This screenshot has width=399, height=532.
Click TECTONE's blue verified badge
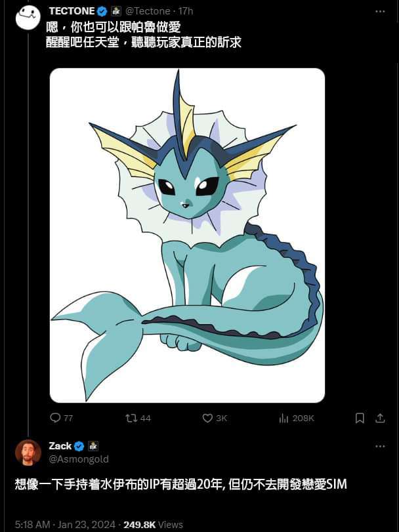tap(102, 11)
